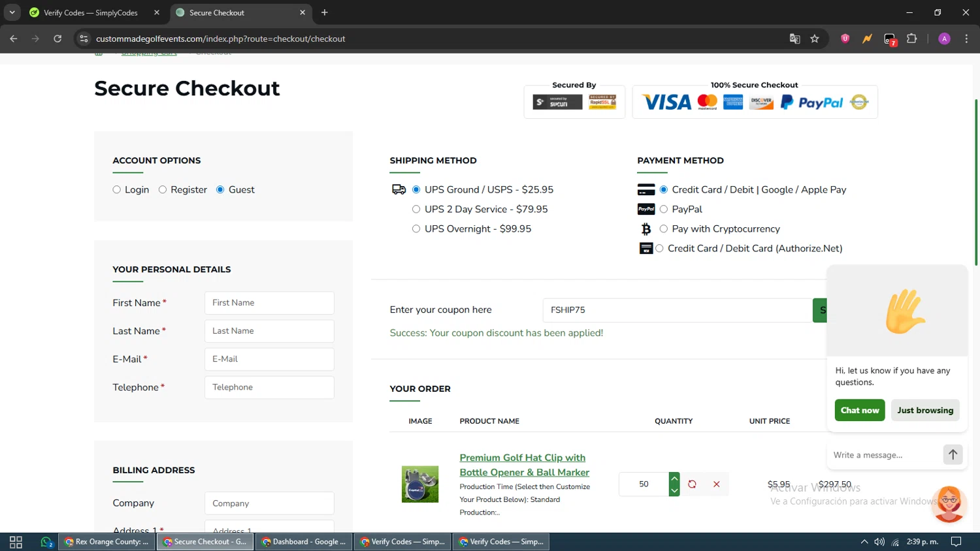Click the chat assistant avatar icon
980x551 pixels.
pyautogui.click(x=949, y=504)
